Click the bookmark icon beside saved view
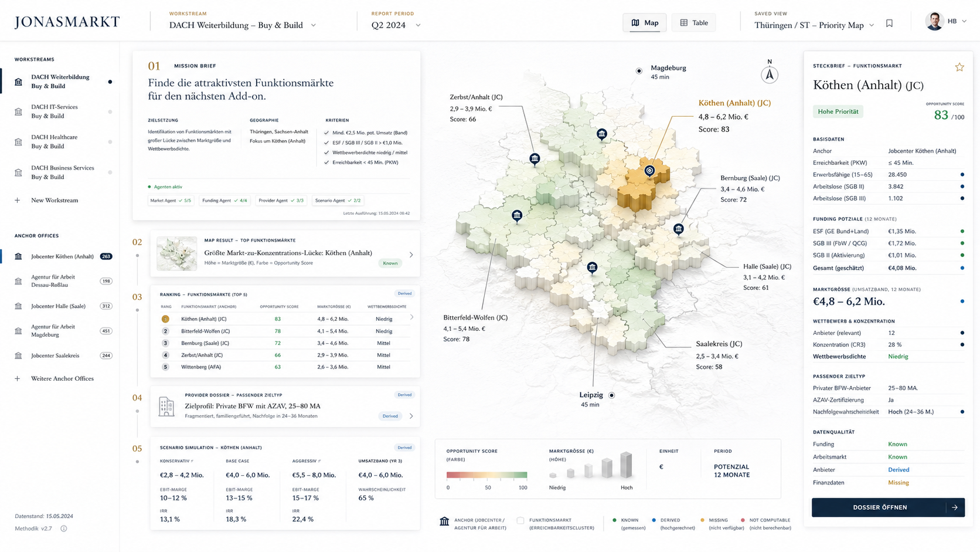The width and height of the screenshot is (980, 552). 889,23
